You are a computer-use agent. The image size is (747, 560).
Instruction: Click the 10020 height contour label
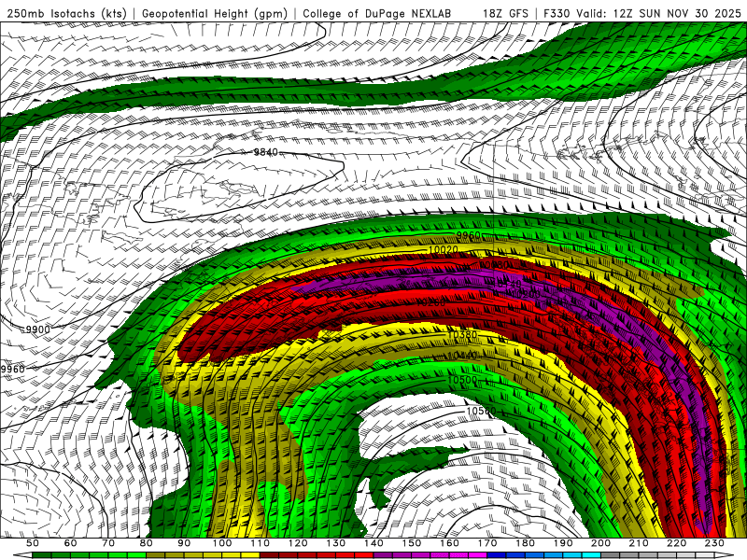443,249
